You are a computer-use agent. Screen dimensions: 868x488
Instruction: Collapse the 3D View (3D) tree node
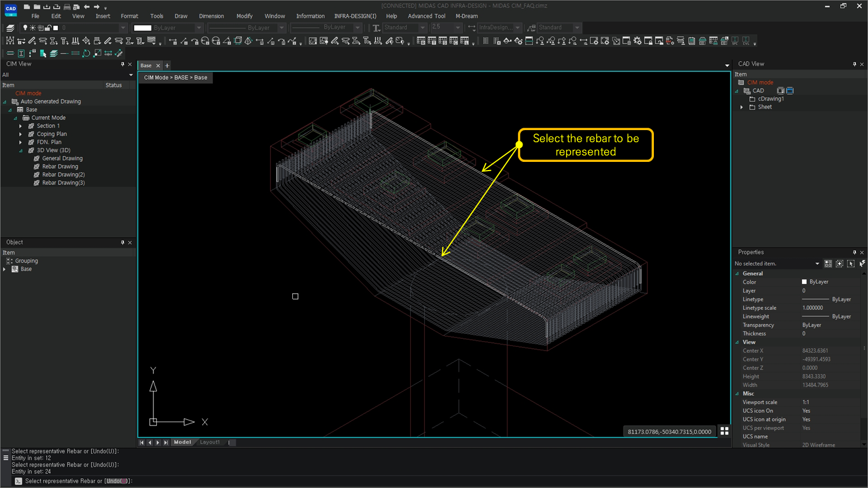tap(20, 150)
